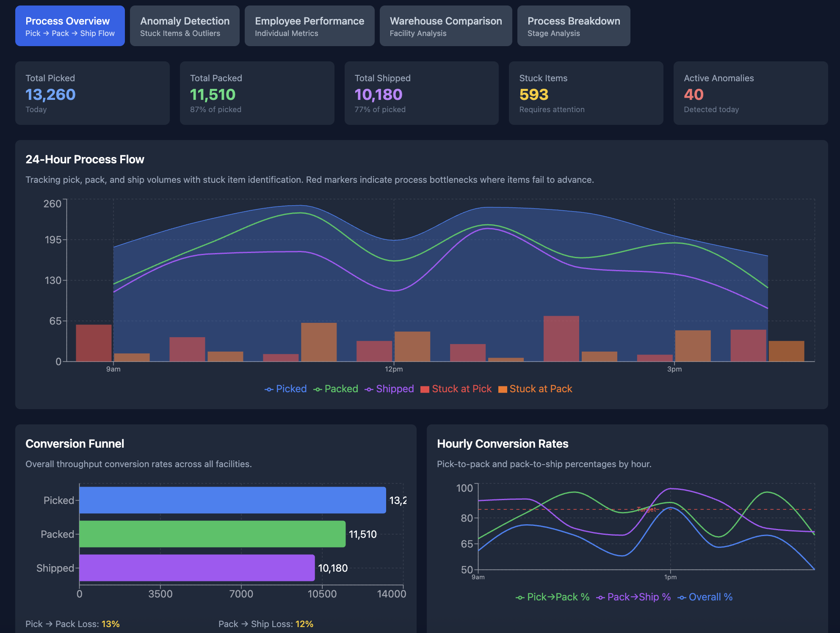Hide the Packed series in legend
Viewport: 840px width, 633px height.
336,389
